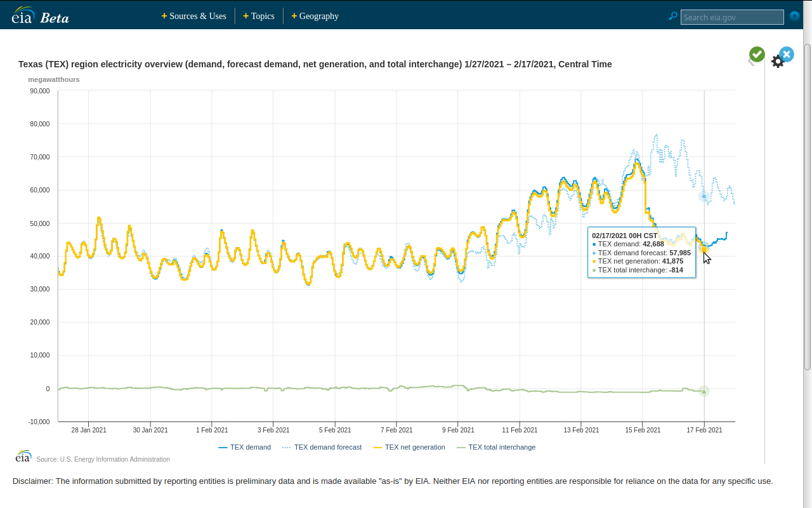Click the page vertical scrollbar thumb
Screen dimensions: 812x508
[808, 206]
